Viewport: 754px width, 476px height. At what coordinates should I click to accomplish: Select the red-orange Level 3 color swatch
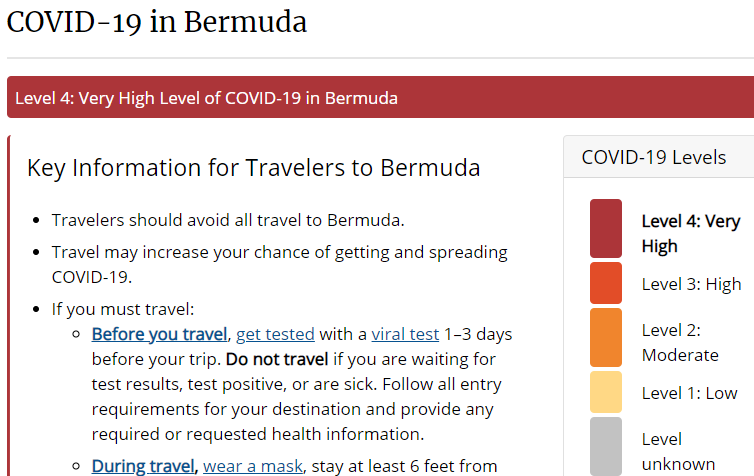606,283
